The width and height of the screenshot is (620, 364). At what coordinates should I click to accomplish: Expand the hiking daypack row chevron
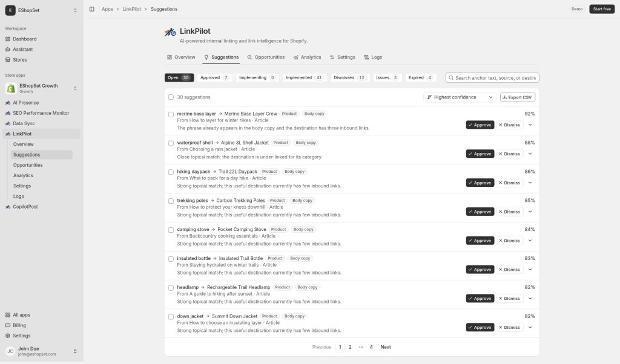(530, 183)
